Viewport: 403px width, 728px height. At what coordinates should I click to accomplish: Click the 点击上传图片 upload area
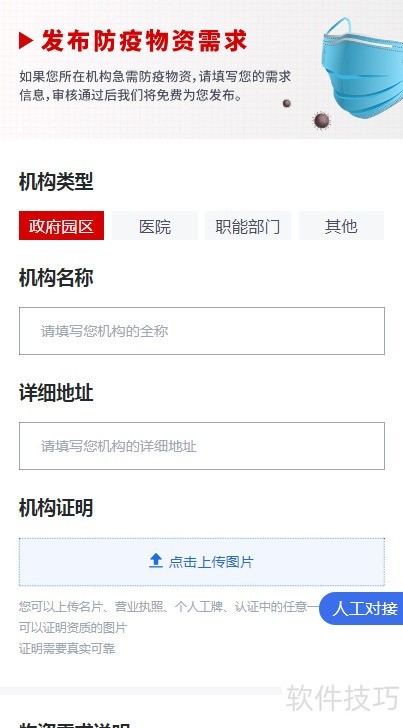(202, 562)
